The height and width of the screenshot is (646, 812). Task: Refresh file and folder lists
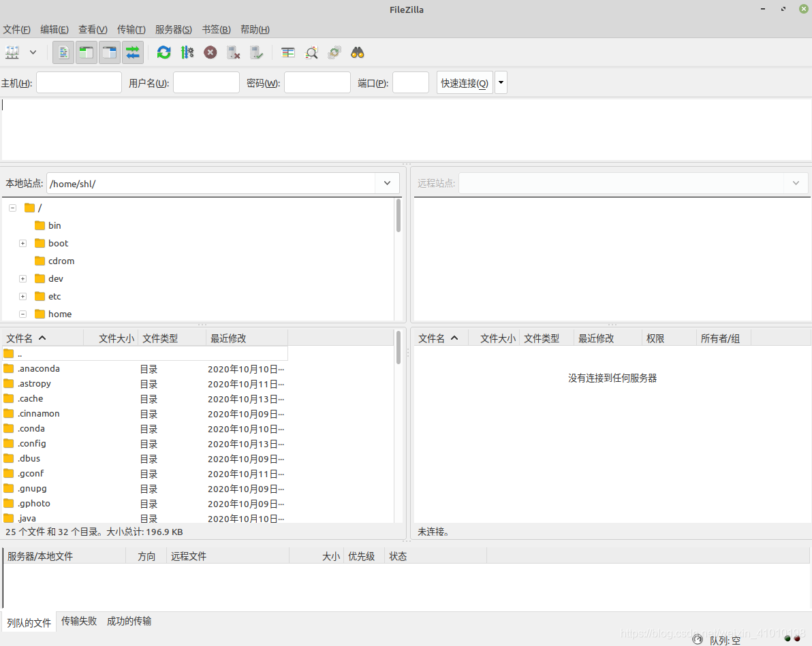[164, 52]
